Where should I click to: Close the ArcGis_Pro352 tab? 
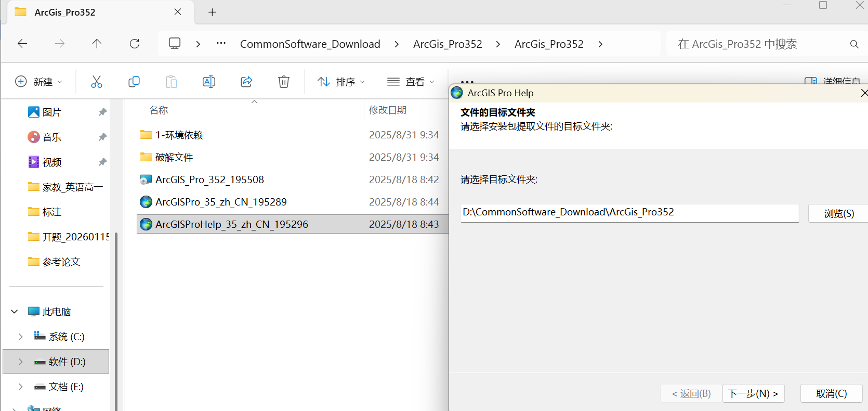[178, 11]
